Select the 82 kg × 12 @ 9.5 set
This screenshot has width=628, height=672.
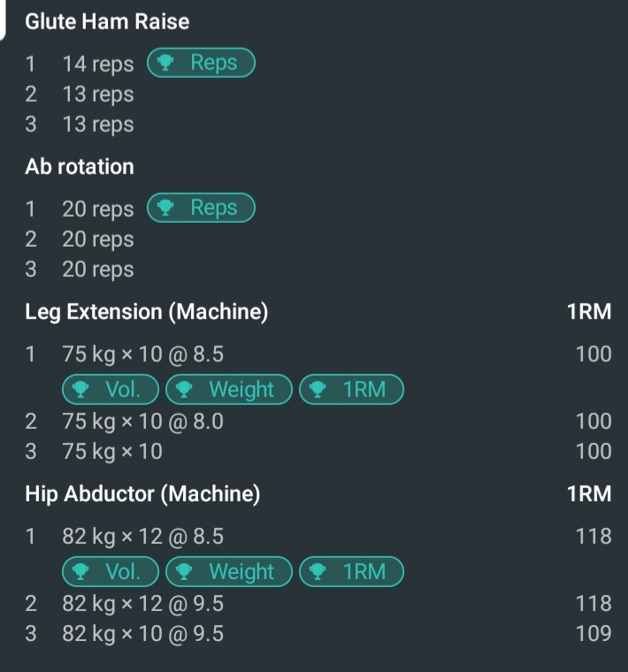(x=142, y=604)
